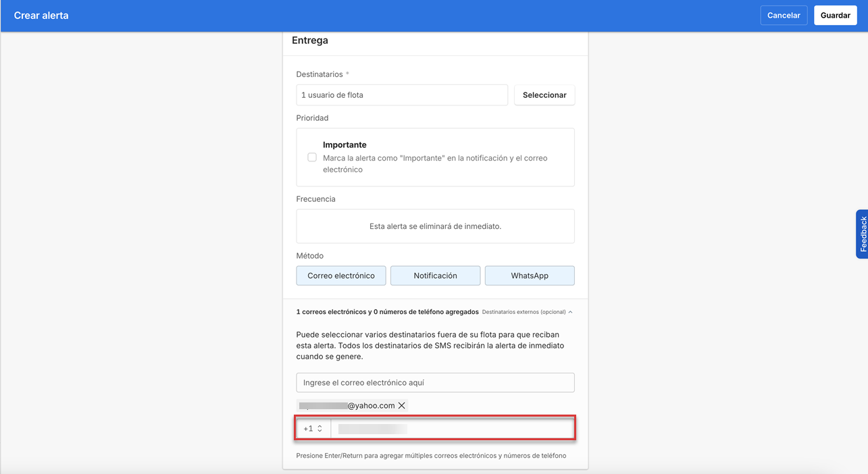Click the '1 usuario de flota' field
Image resolution: width=868 pixels, height=474 pixels.
[402, 95]
